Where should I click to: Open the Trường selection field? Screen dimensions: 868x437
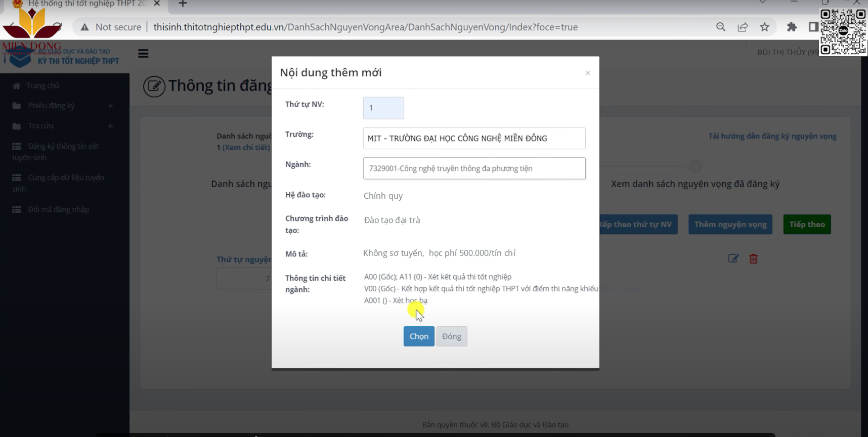pos(474,138)
